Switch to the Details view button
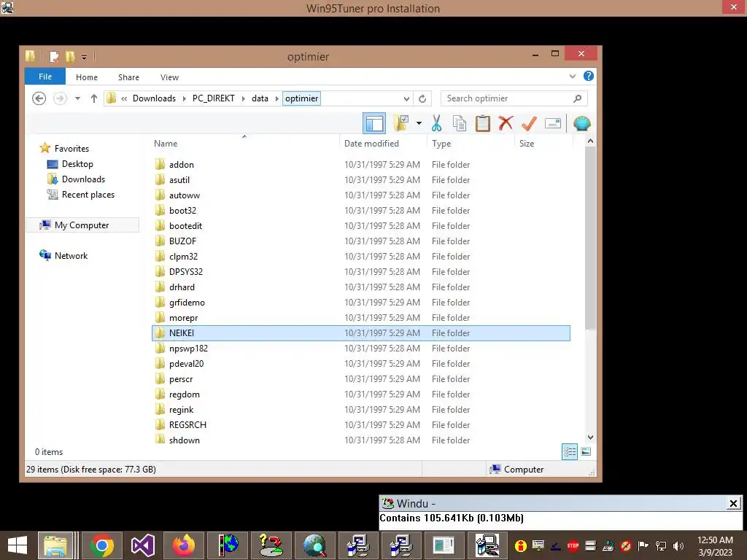This screenshot has width=747, height=560. tap(570, 452)
